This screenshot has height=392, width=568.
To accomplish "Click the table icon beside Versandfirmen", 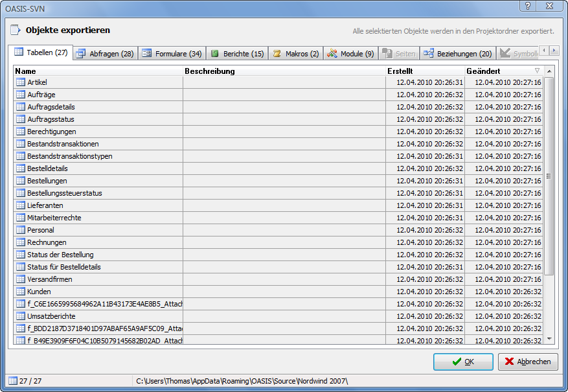I will (20, 279).
